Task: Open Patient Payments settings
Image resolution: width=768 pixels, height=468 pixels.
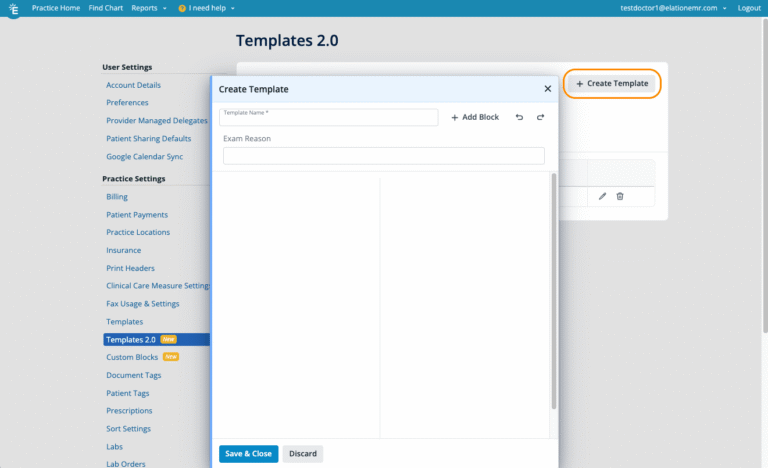Action: click(x=137, y=215)
